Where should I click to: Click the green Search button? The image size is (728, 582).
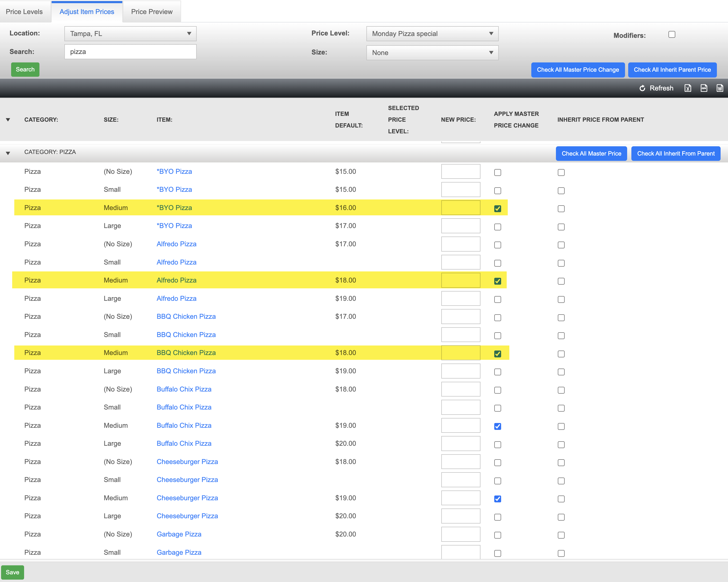tap(25, 70)
